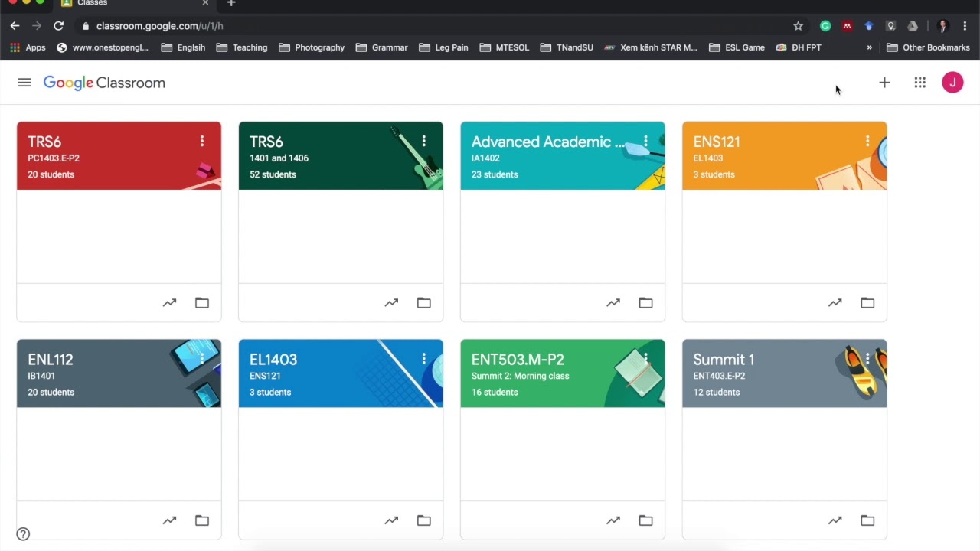980x551 pixels.
Task: Open the Photography bookmarks folder
Action: point(312,47)
